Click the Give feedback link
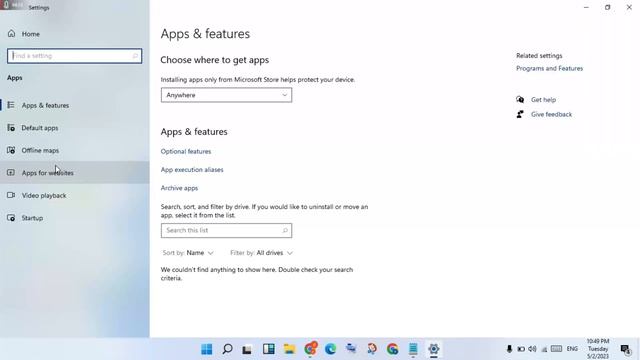Screen dimensions: 640x360 click(551, 114)
